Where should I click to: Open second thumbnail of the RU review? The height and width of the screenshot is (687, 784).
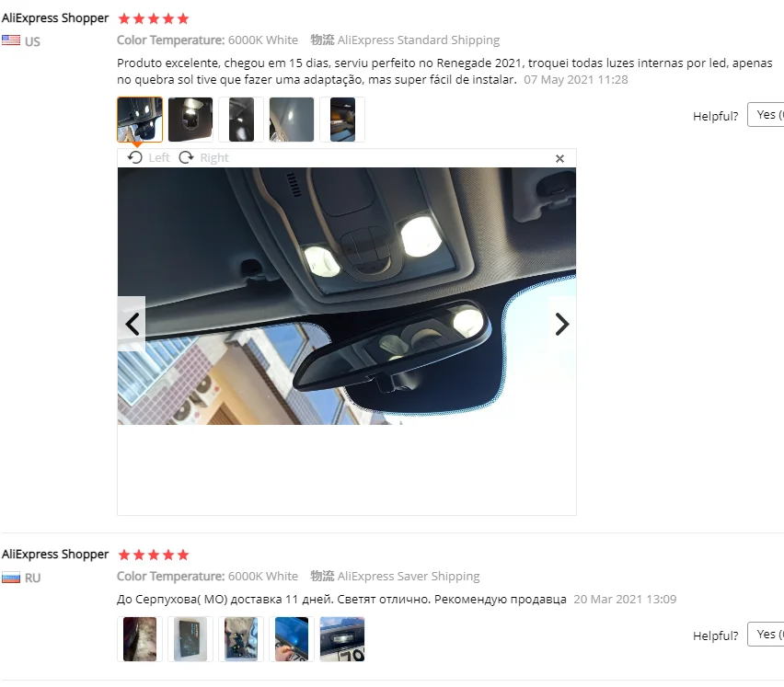[x=190, y=639]
